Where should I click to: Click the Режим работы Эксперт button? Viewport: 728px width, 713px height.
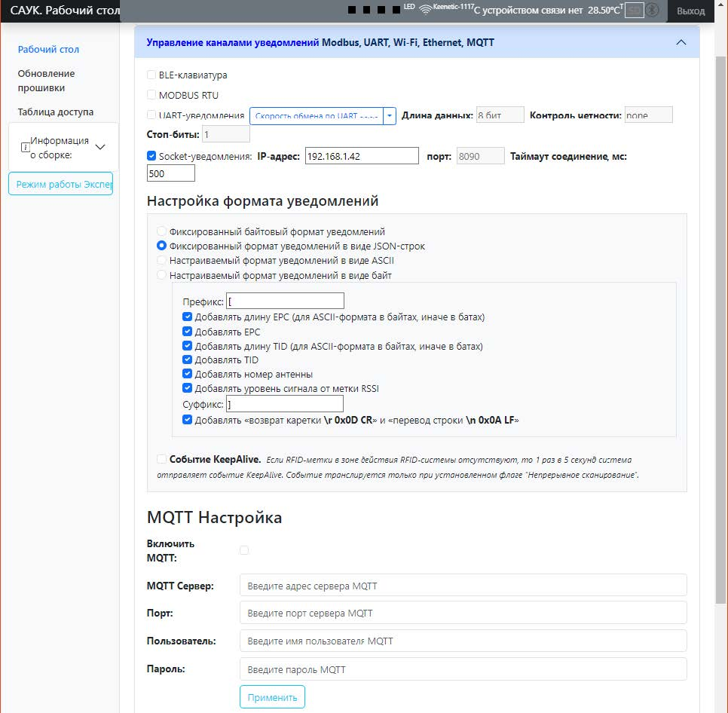[x=60, y=184]
